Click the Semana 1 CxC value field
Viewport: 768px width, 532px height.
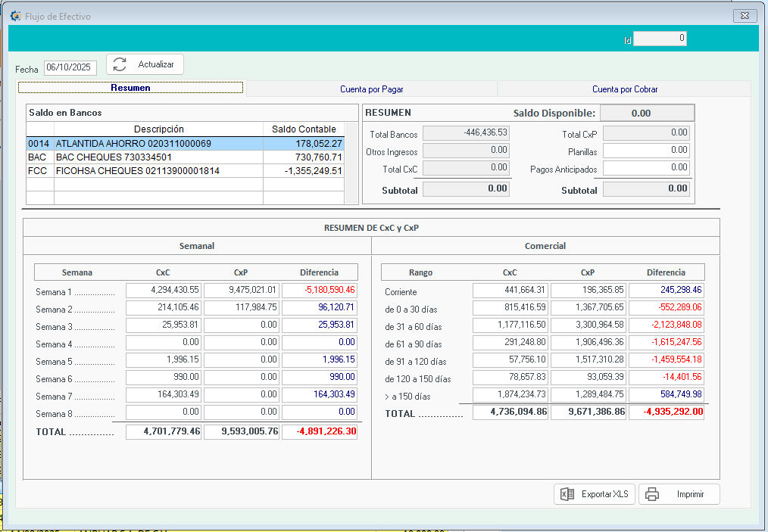[x=164, y=290]
